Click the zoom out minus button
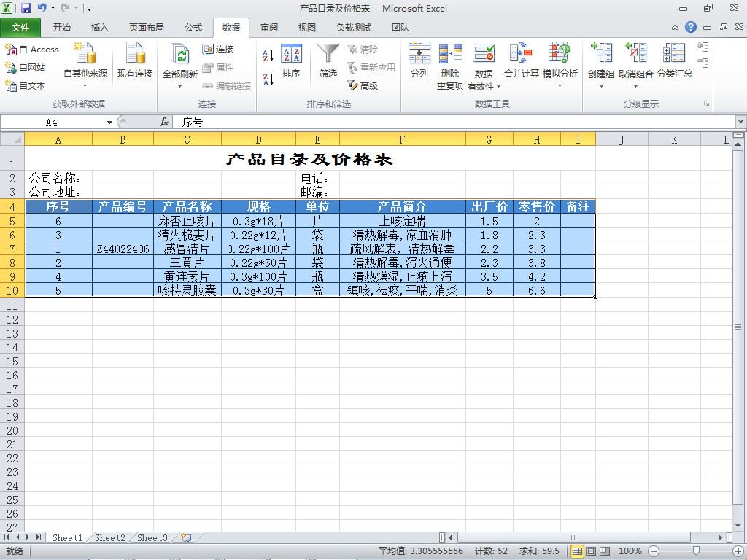Viewport: 747px width, 560px height. coord(654,551)
